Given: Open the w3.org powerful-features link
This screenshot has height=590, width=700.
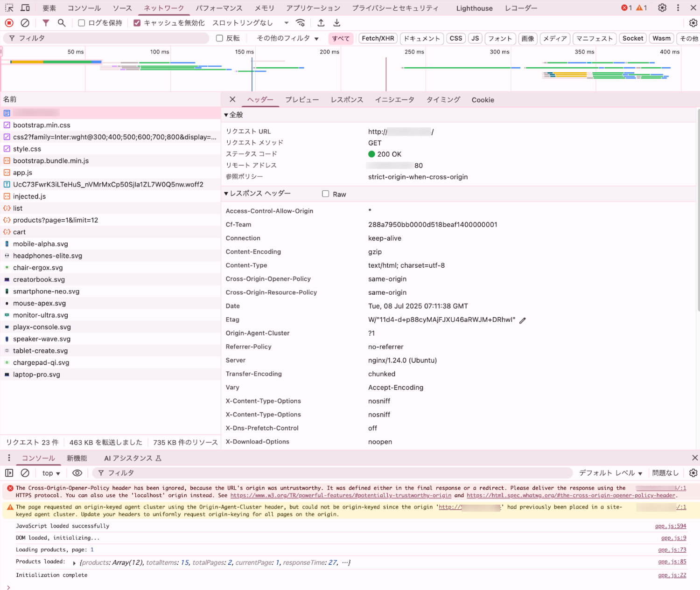Looking at the screenshot, I should click(341, 495).
